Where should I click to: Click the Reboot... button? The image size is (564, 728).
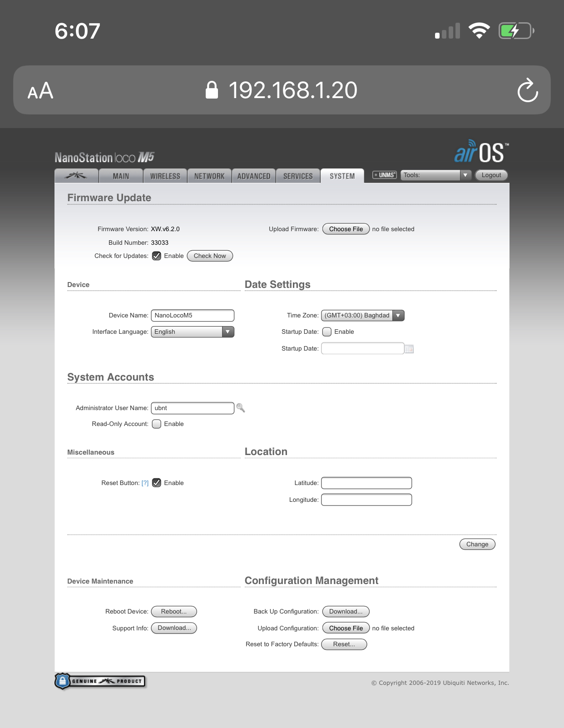[x=174, y=611]
